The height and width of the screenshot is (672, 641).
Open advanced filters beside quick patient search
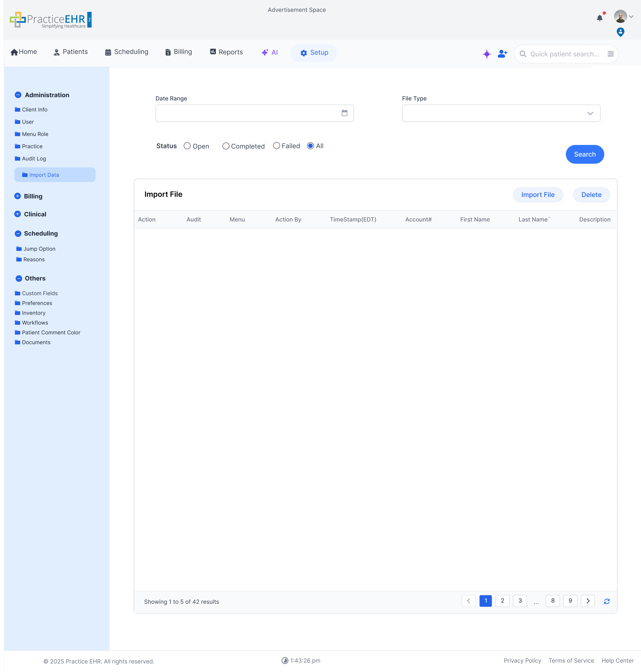click(x=611, y=54)
